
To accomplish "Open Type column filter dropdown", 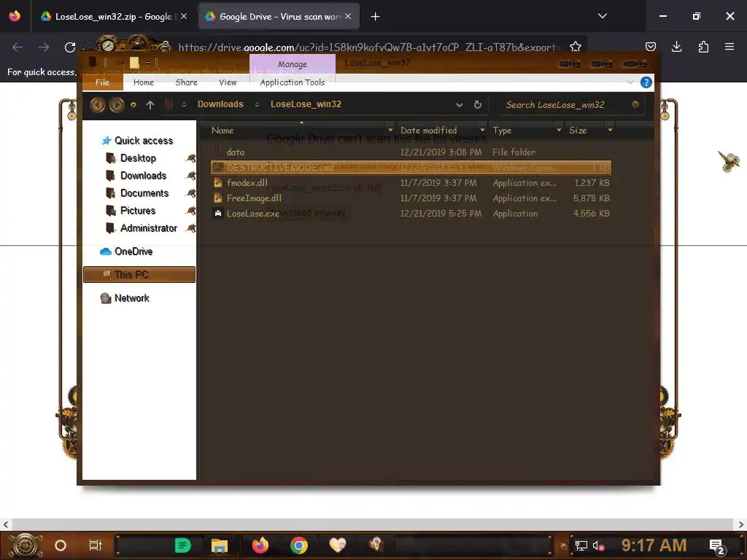I will coord(559,130).
